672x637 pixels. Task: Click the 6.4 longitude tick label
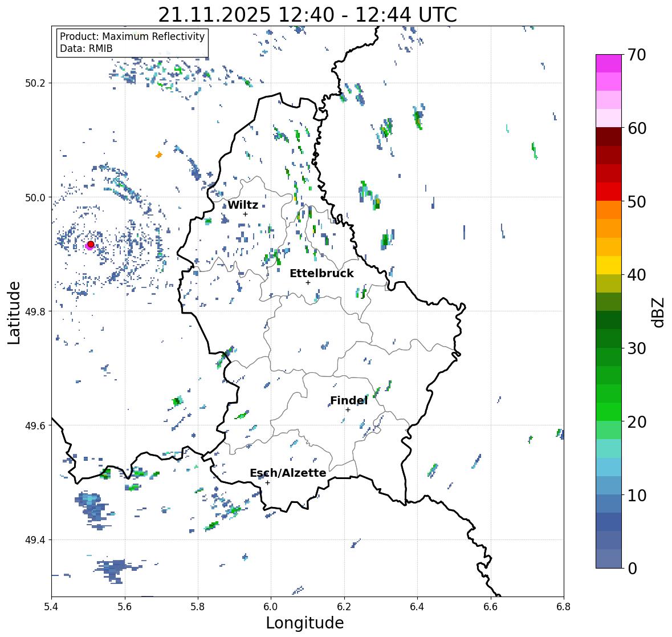click(x=417, y=607)
